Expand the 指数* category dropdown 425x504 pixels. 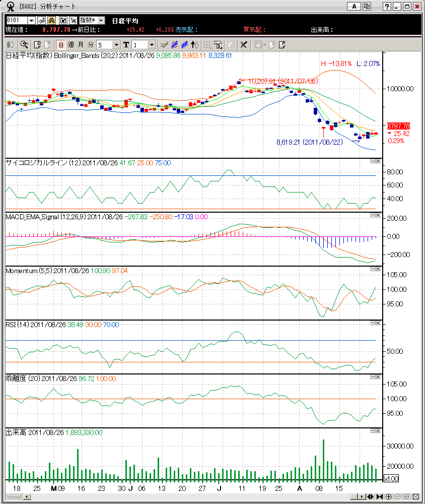(x=101, y=20)
